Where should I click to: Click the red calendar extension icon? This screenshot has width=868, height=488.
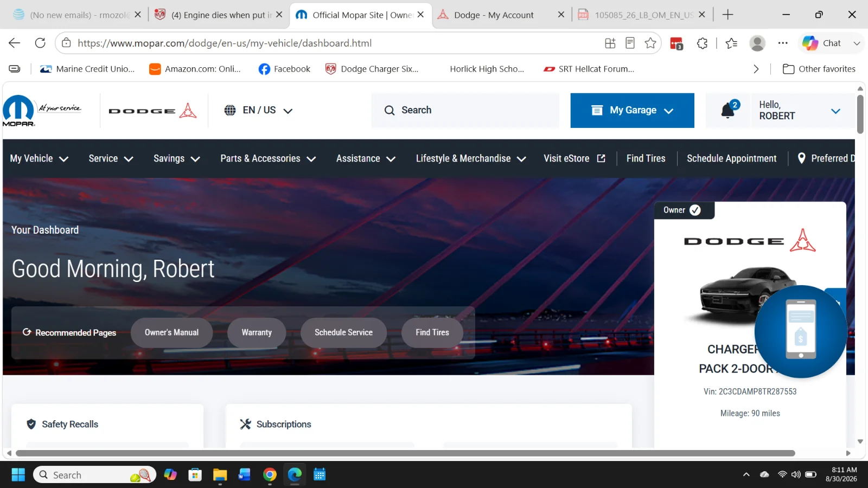(676, 43)
